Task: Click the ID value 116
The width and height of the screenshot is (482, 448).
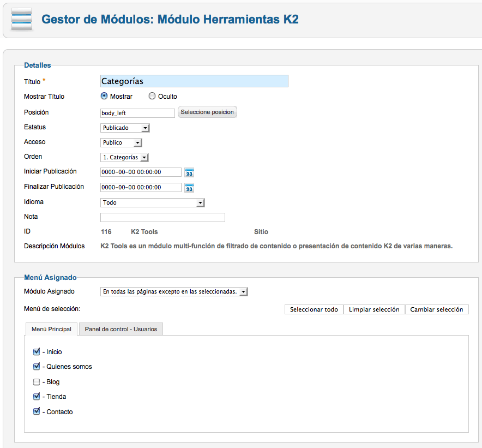Action: [x=106, y=232]
